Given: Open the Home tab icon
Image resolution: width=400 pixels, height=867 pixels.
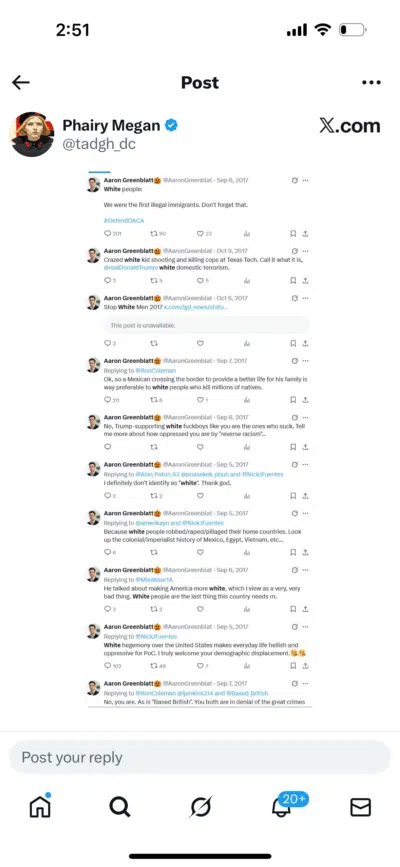Looking at the screenshot, I should (x=40, y=806).
